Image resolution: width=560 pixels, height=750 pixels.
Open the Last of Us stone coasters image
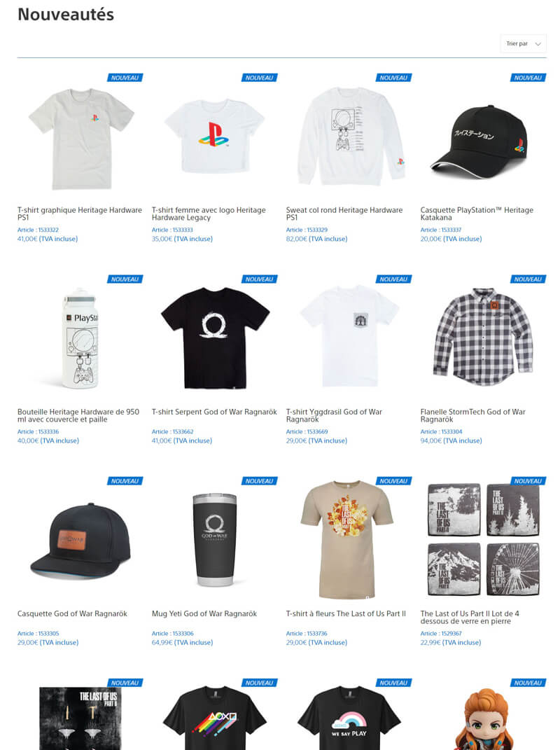[484, 539]
